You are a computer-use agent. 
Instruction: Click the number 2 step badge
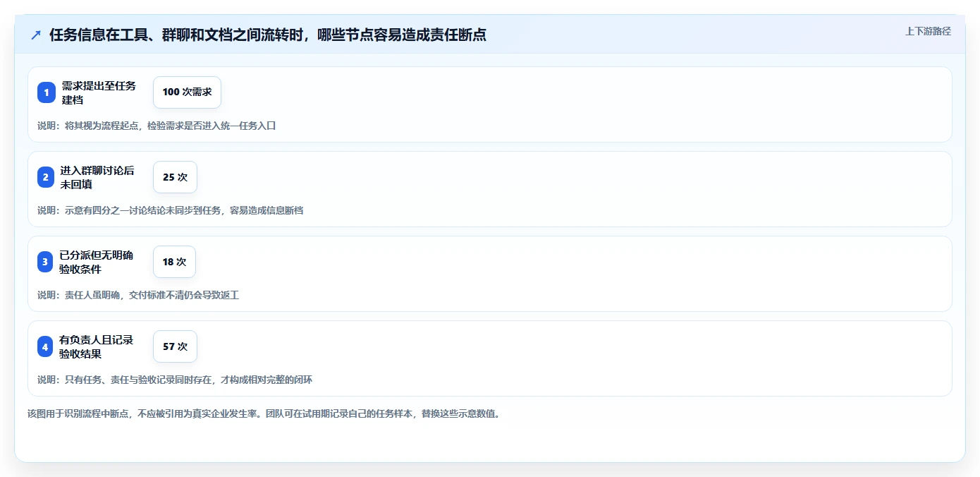46,177
